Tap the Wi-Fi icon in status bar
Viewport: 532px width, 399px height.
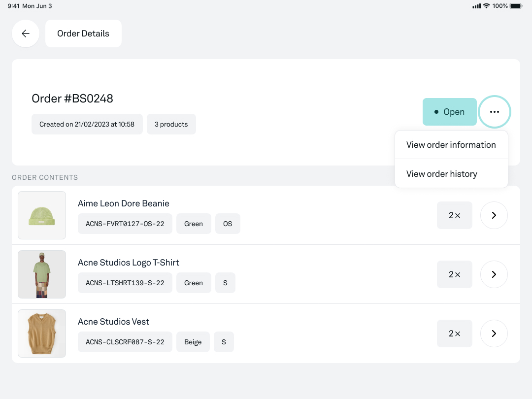click(487, 6)
